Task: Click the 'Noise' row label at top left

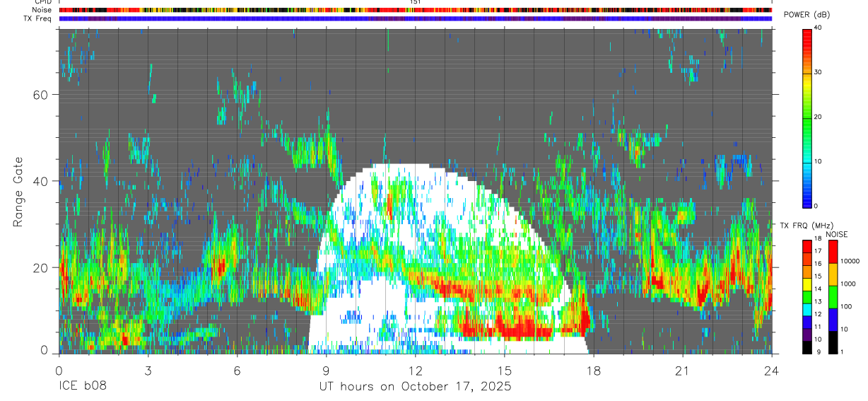Action: point(40,10)
